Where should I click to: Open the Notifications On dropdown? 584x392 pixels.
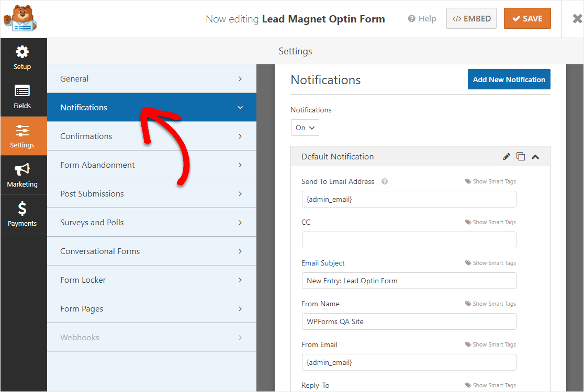(x=305, y=128)
